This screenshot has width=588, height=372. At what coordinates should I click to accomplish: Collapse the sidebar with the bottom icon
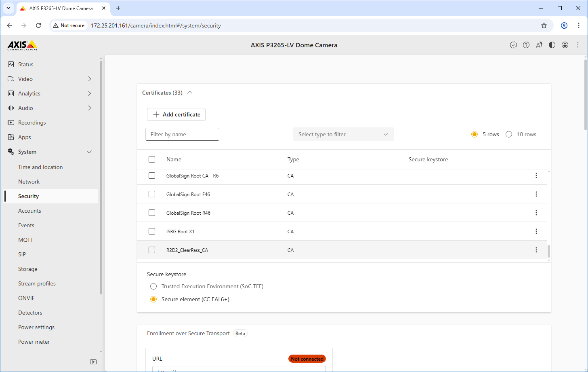93,362
